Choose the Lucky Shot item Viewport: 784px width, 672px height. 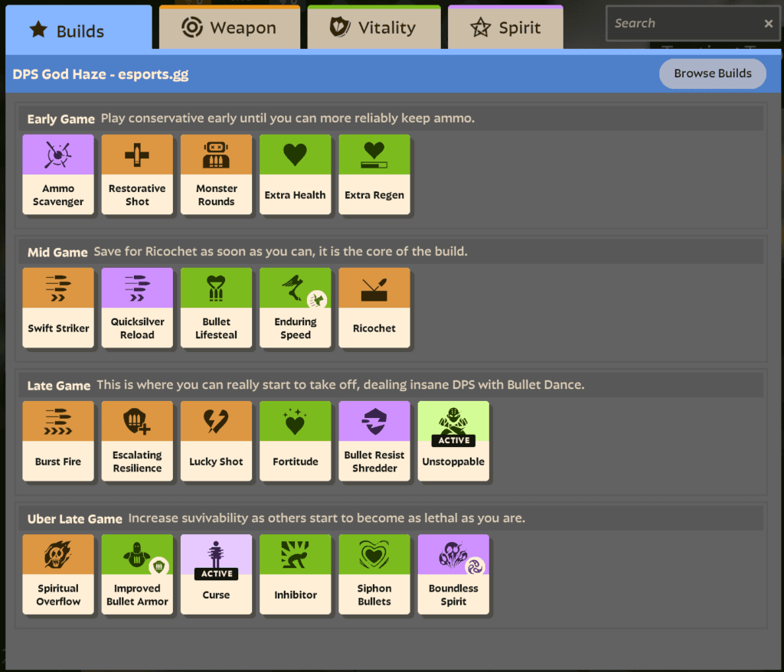coord(216,440)
